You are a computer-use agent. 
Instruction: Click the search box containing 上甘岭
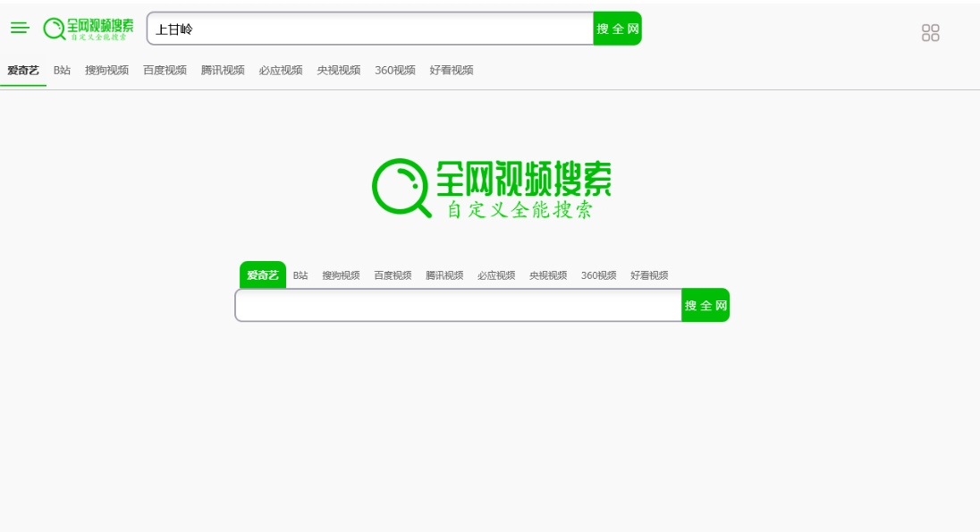pyautogui.click(x=367, y=28)
